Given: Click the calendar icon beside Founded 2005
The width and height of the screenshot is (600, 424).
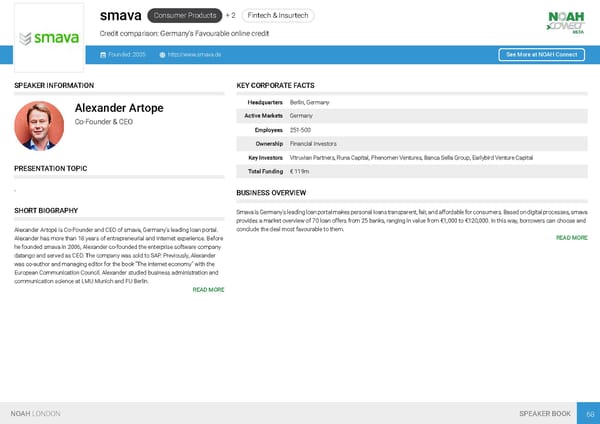Looking at the screenshot, I should point(103,54).
